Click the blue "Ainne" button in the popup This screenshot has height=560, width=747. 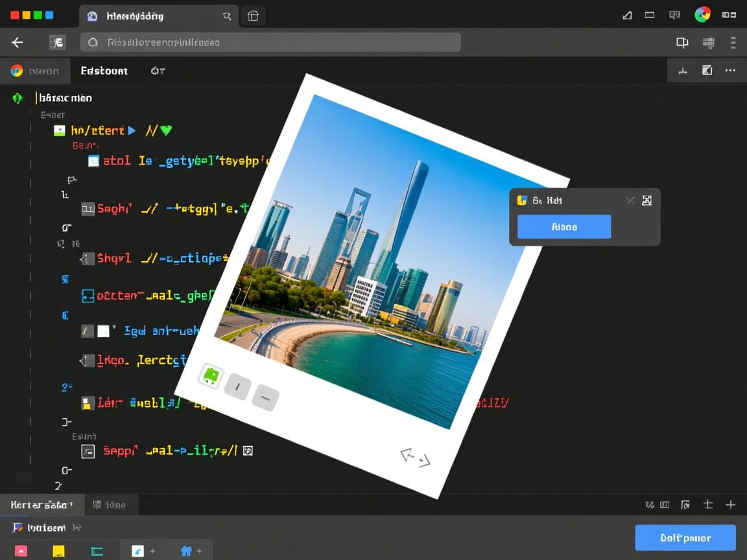563,227
